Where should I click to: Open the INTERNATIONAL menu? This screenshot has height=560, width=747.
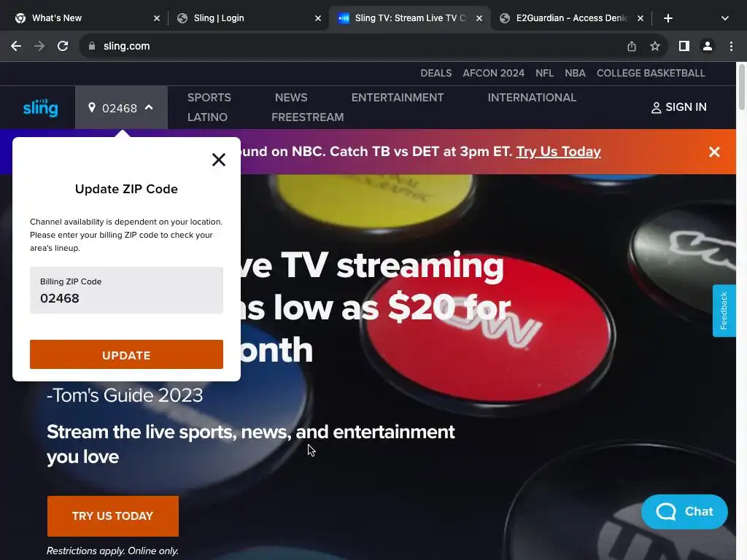532,98
